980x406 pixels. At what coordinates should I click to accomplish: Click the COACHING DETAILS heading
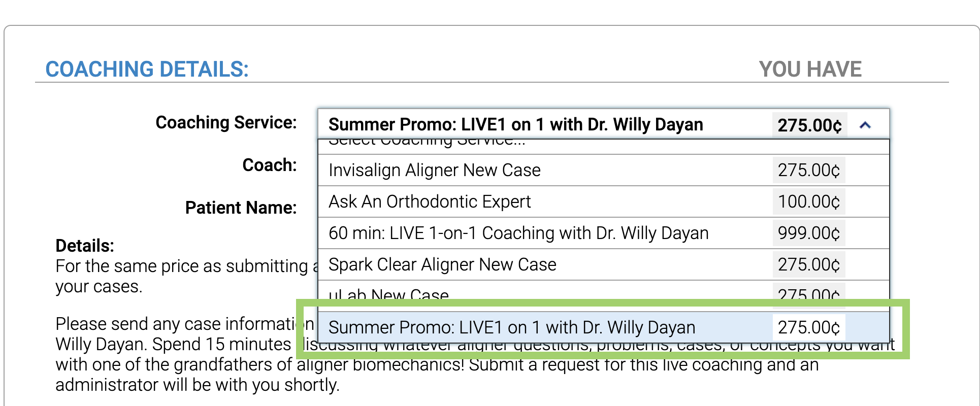147,70
